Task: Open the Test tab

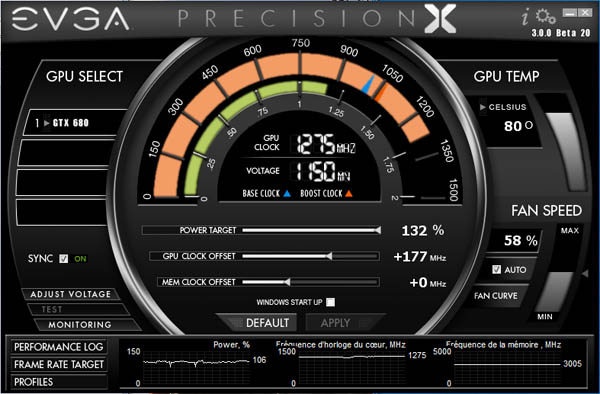Action: (77, 309)
